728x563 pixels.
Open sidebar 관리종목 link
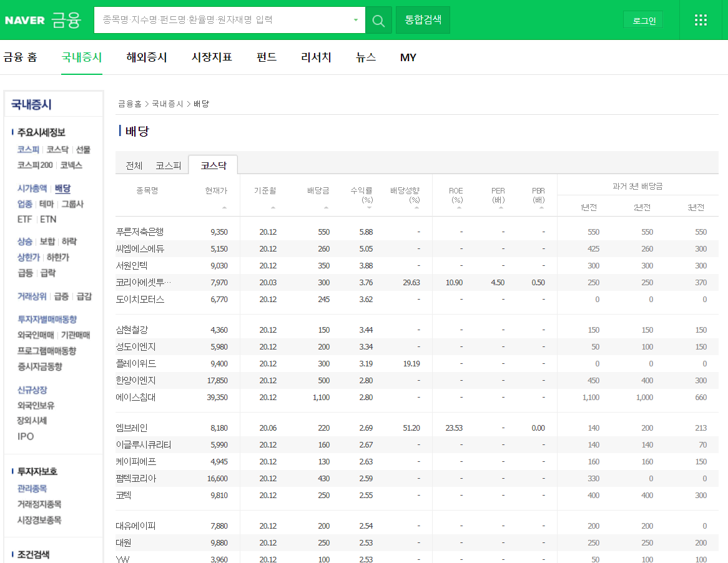point(32,488)
